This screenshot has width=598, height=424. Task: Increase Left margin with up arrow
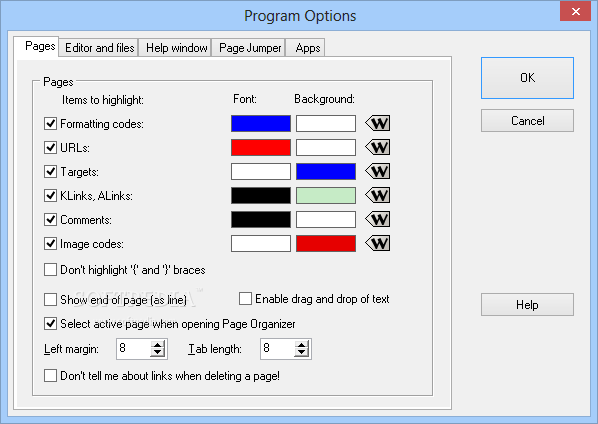(158, 344)
